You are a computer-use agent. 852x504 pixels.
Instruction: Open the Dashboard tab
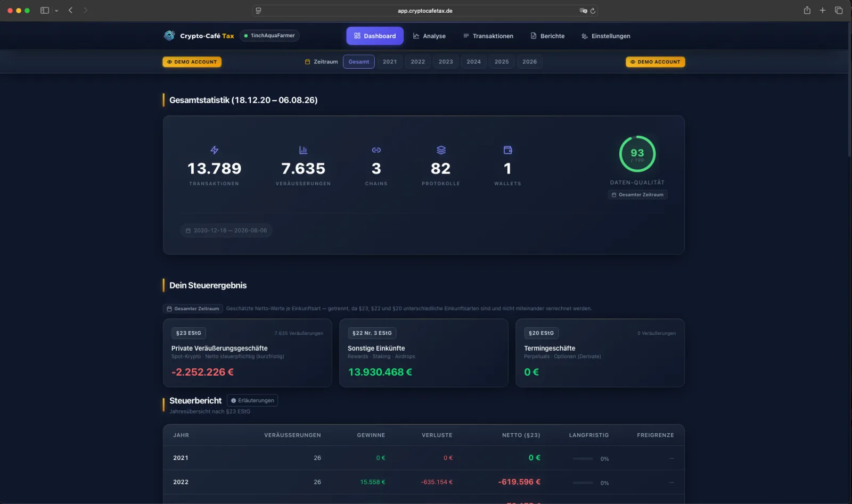click(x=375, y=36)
